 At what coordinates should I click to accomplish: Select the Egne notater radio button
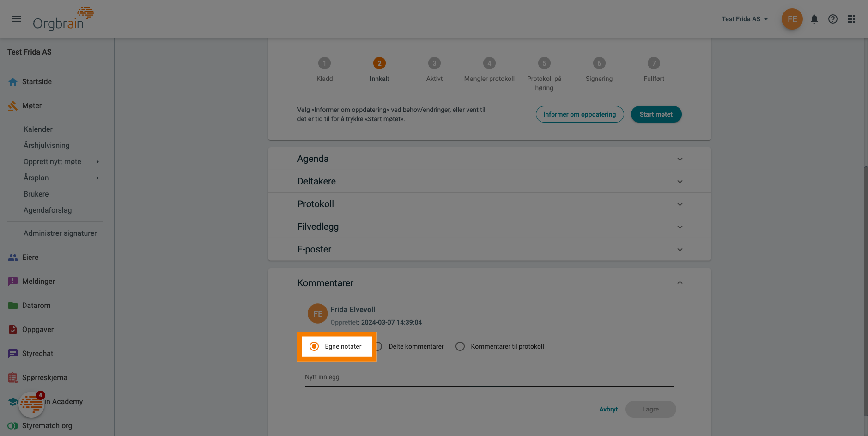click(314, 346)
